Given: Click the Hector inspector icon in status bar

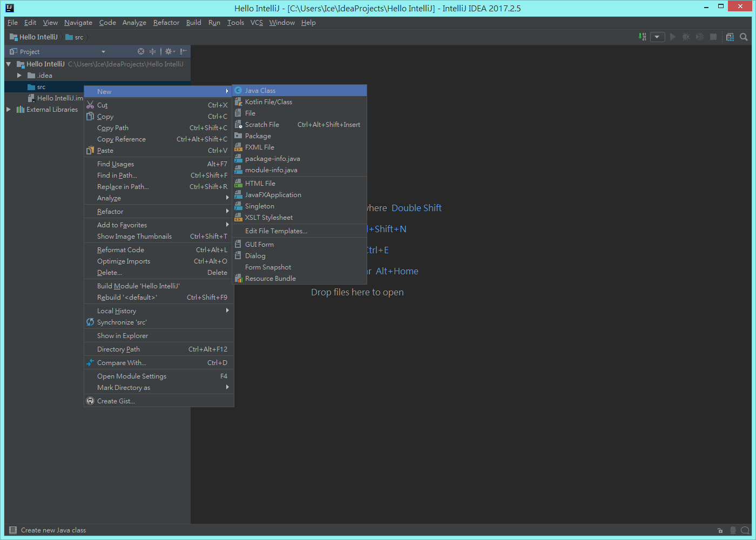Looking at the screenshot, I should pyautogui.click(x=733, y=530).
